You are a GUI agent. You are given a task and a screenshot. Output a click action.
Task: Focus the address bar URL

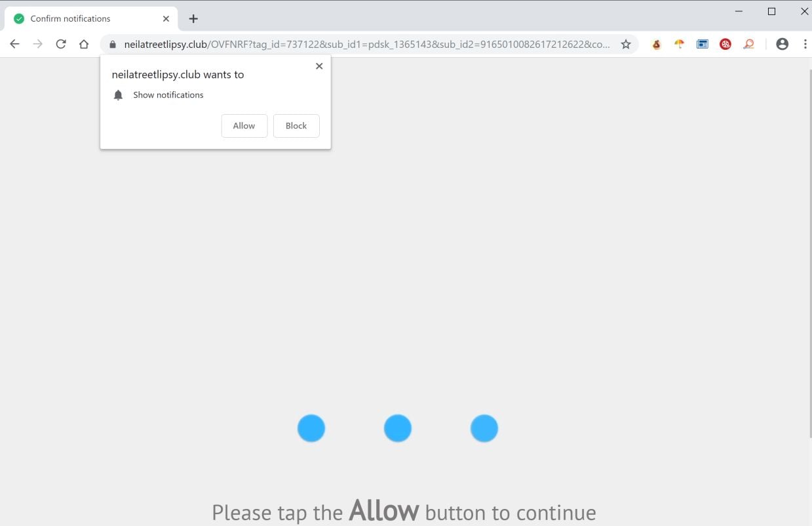[367, 45]
